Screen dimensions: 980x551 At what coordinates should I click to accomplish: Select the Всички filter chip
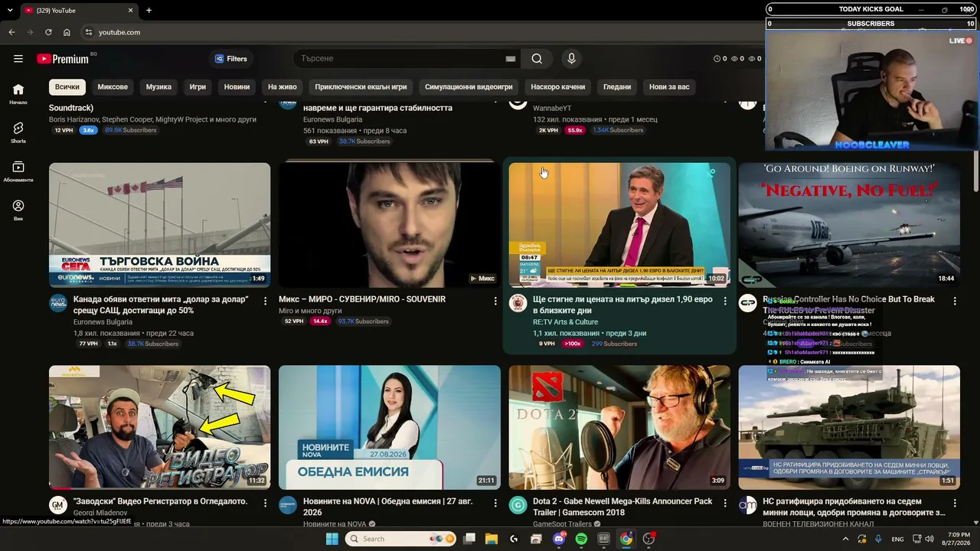coord(67,86)
